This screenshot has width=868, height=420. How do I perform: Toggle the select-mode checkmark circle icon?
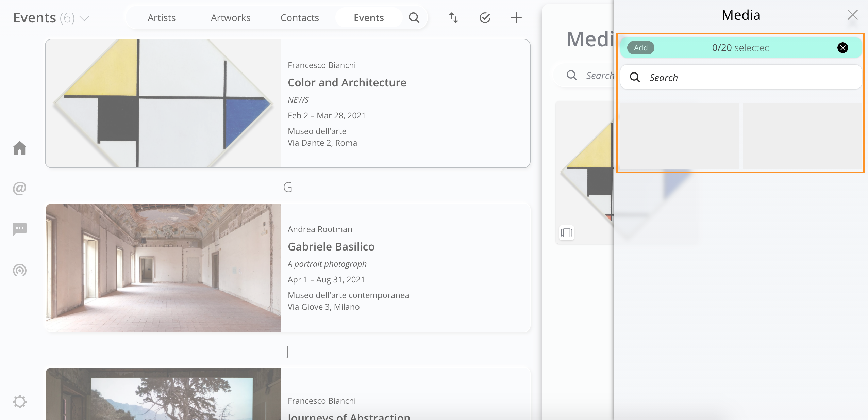click(485, 18)
